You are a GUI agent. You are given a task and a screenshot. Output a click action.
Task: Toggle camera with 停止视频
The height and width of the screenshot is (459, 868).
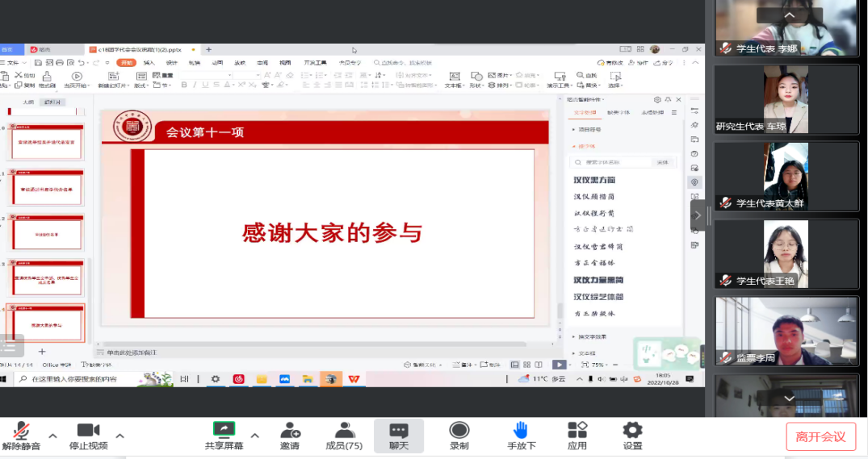pos(87,431)
